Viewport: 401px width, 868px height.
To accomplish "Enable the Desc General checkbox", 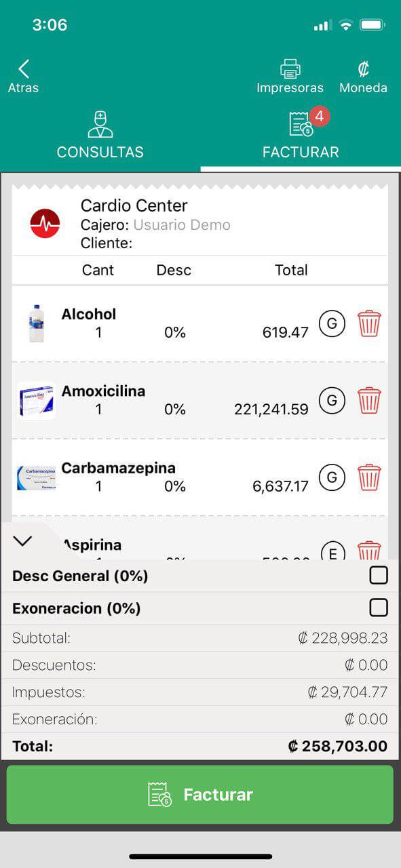I will (379, 576).
